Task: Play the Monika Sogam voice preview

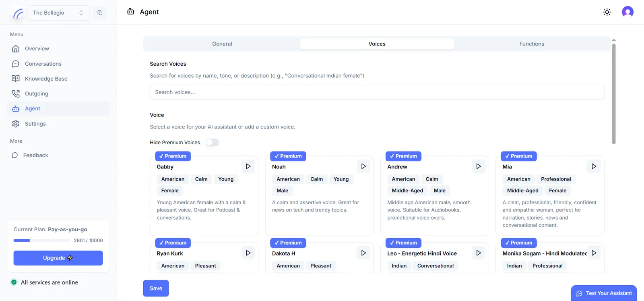Action: click(x=594, y=253)
